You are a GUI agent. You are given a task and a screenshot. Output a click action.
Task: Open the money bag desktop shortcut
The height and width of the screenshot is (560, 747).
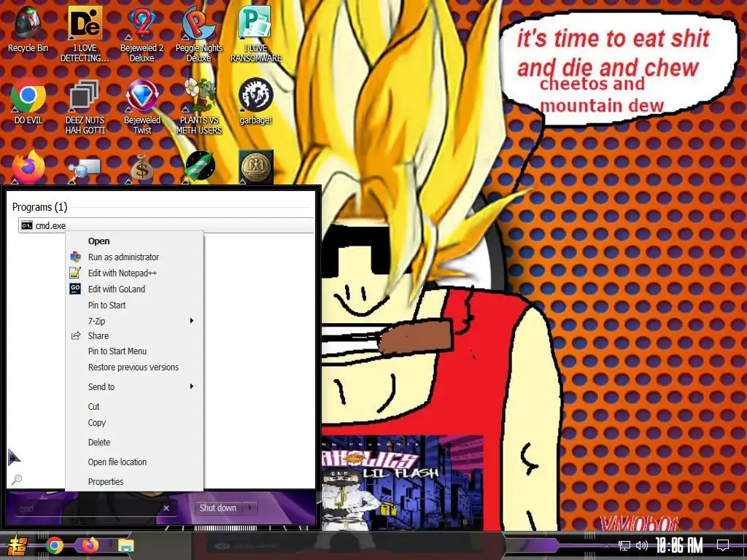point(142,167)
